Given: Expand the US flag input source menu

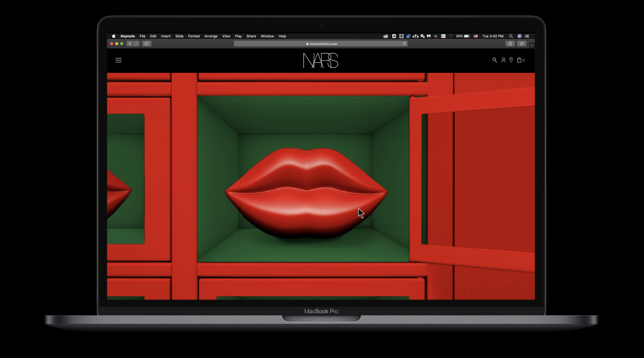Looking at the screenshot, I should [476, 36].
